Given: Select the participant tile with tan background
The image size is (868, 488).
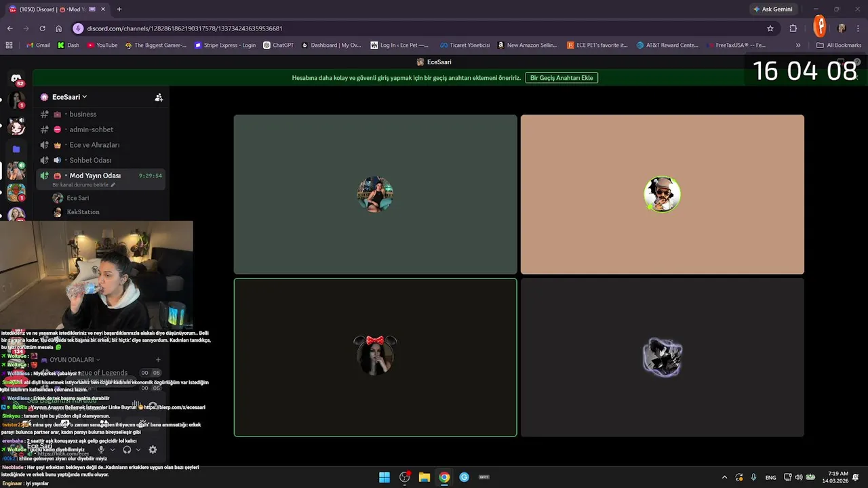Looking at the screenshot, I should point(663,195).
